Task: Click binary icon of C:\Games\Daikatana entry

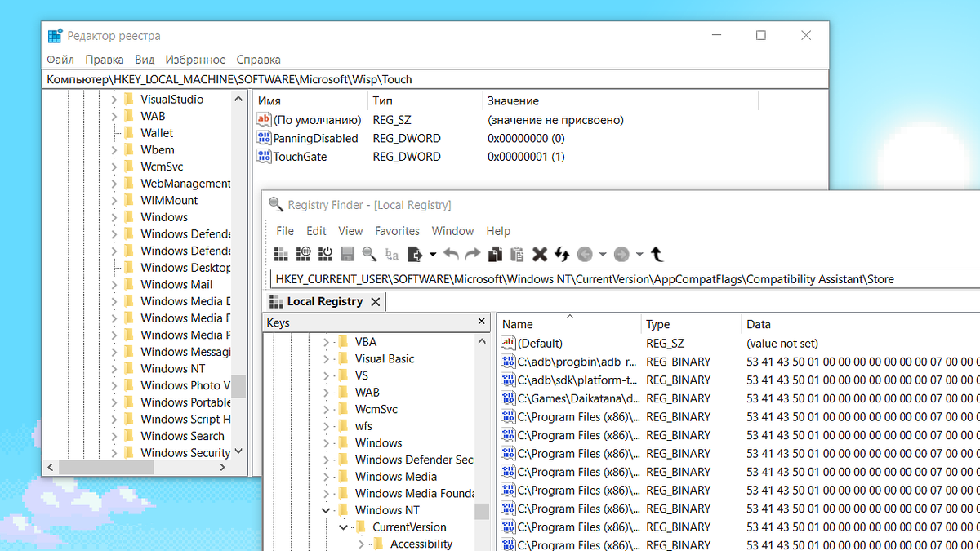Action: (508, 398)
